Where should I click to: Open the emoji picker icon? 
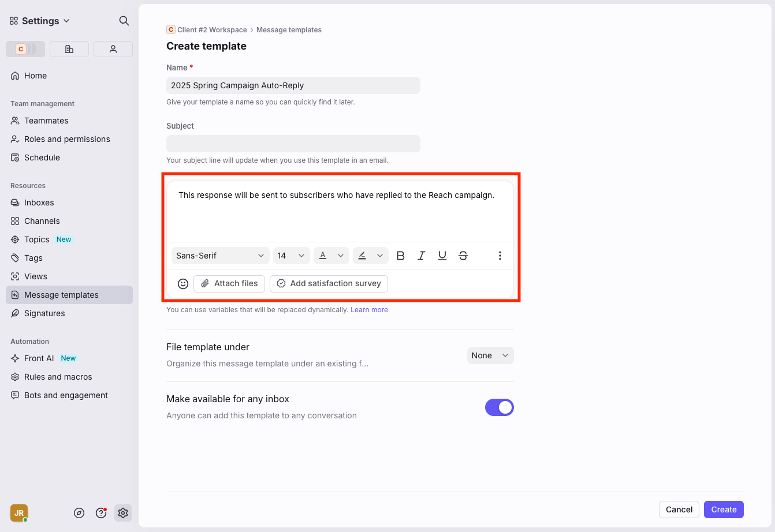click(x=183, y=284)
